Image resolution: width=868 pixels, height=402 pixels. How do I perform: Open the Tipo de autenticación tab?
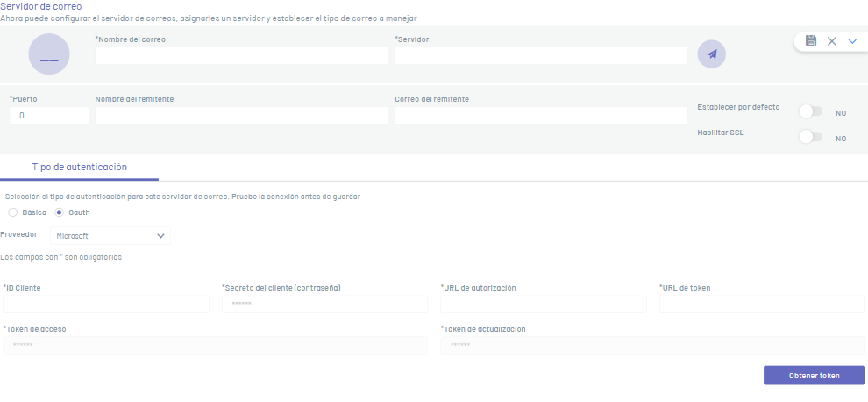click(x=80, y=167)
